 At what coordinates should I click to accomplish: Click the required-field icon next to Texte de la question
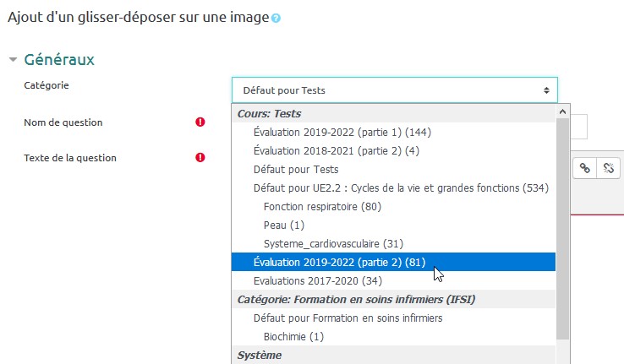coord(200,157)
